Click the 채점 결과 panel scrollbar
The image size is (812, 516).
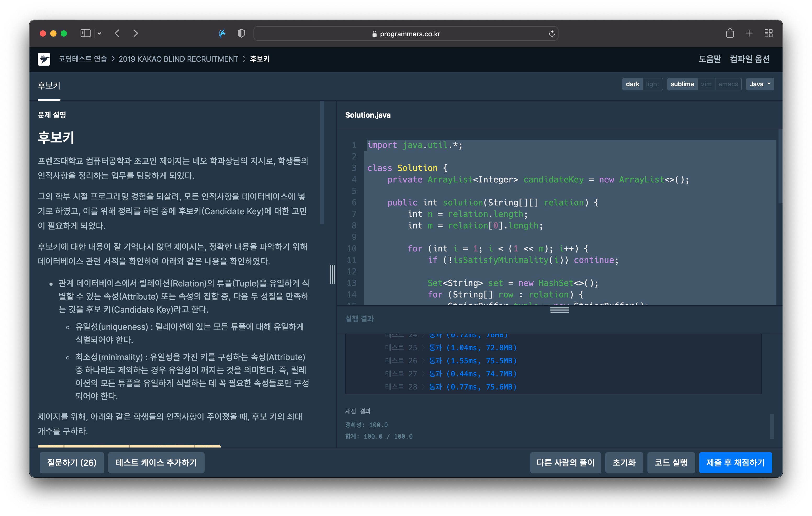pos(772,426)
